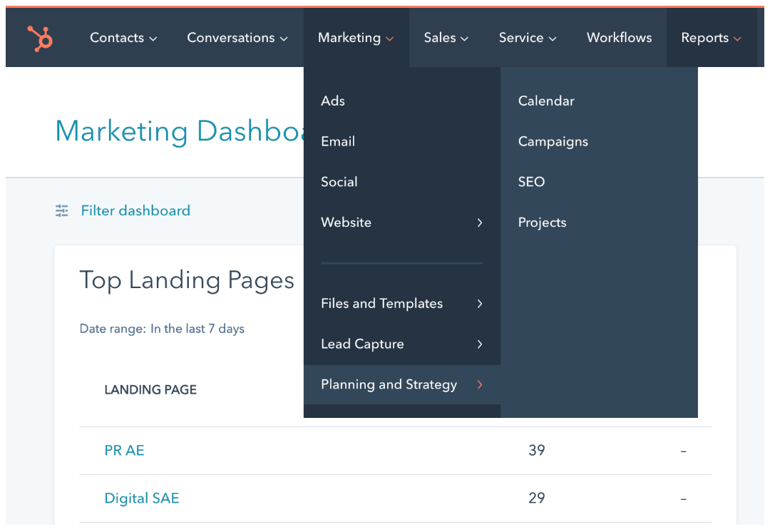Click the filter sliders icon beside Filter dashboard
Screen dimensions: 770x532
(61, 210)
